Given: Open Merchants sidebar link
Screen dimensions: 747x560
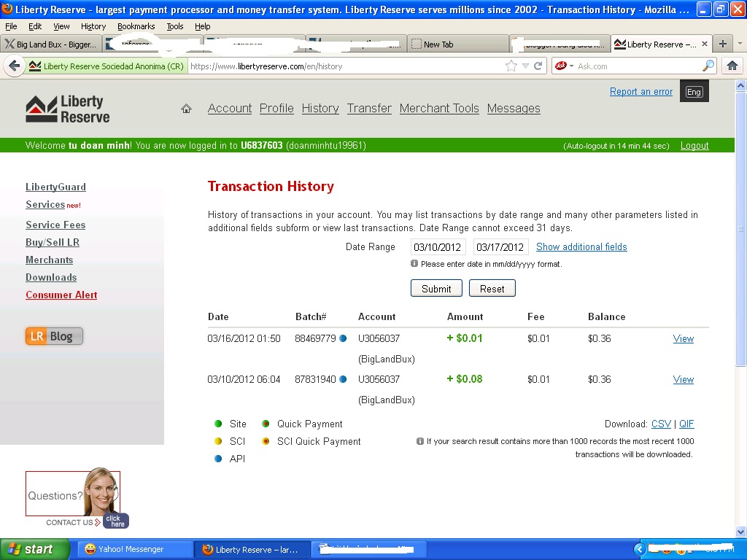Looking at the screenshot, I should pyautogui.click(x=49, y=260).
